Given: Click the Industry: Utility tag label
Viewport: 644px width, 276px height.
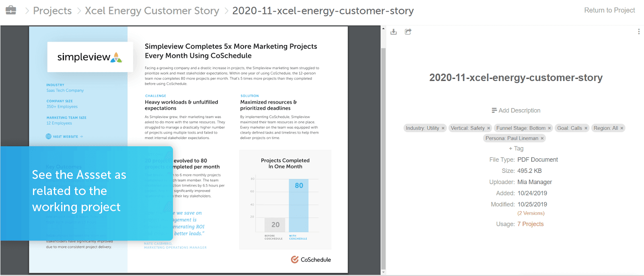Looking at the screenshot, I should 422,128.
